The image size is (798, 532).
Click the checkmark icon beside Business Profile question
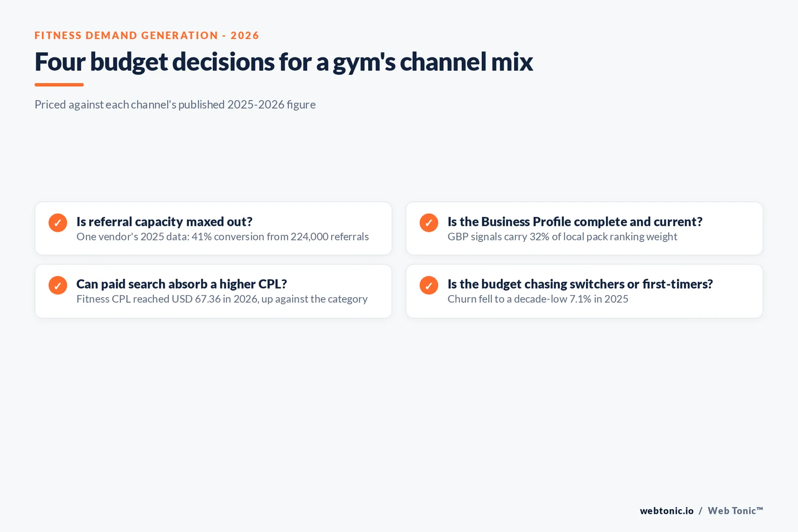(x=429, y=223)
